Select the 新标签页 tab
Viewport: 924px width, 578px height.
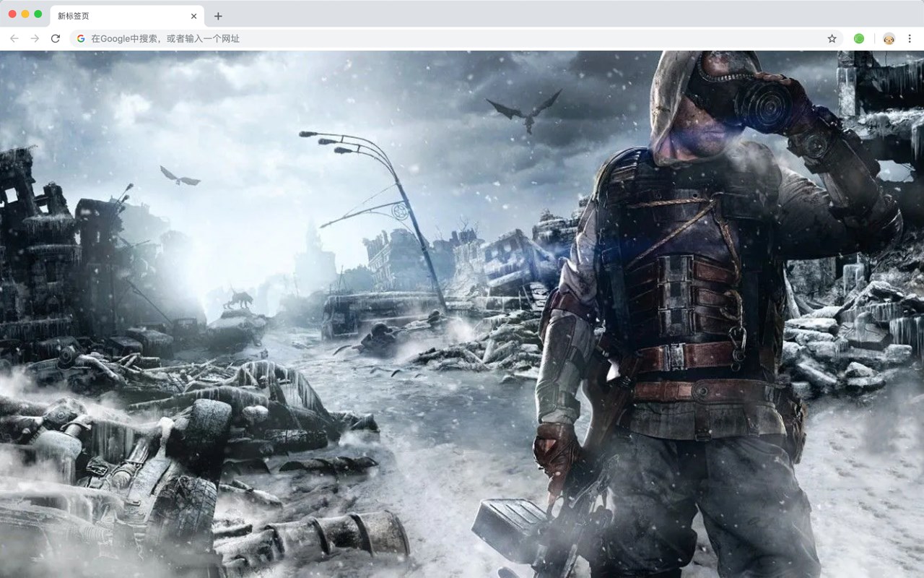tap(126, 16)
